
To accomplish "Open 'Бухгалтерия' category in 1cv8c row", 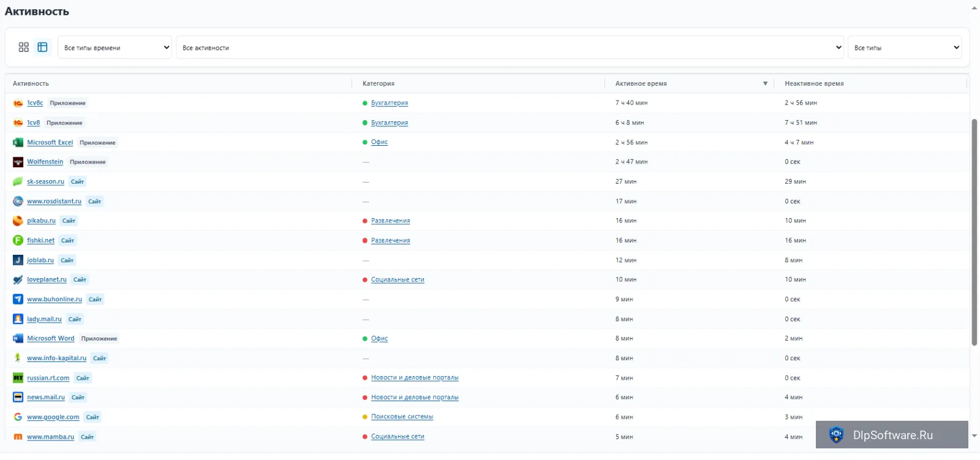I will [x=390, y=103].
